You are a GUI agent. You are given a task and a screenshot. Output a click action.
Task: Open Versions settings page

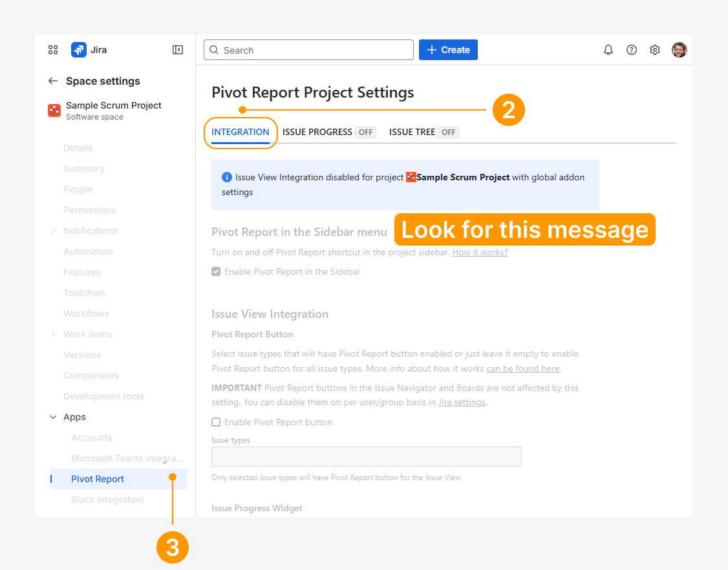[82, 355]
